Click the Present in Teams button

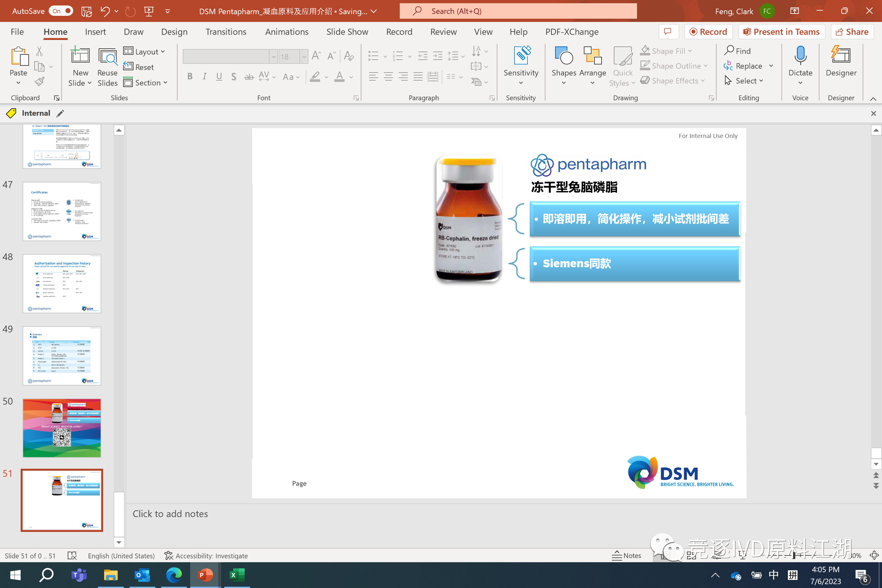(781, 32)
